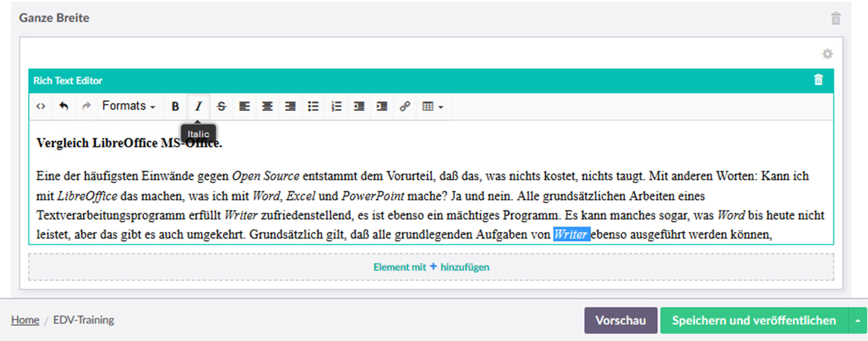Delete the Ganze Breite section
868x341 pixels.
point(836,18)
